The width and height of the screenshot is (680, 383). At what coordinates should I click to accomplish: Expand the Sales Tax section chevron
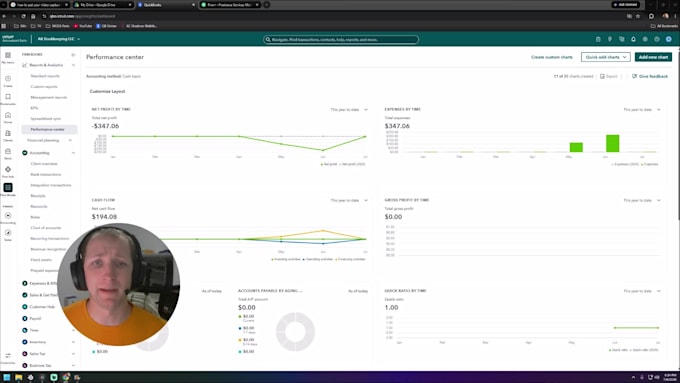(x=73, y=354)
